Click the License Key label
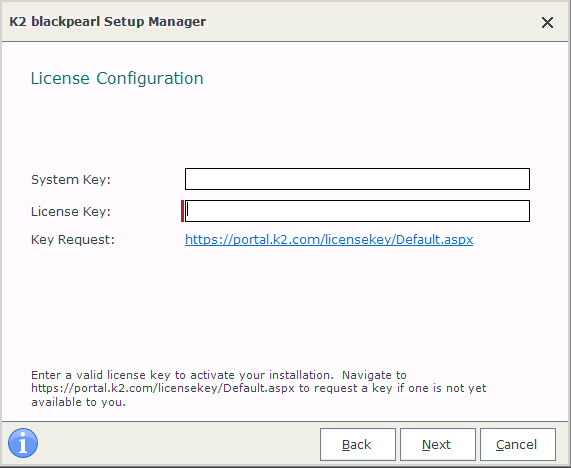This screenshot has width=571, height=468. coord(71,212)
